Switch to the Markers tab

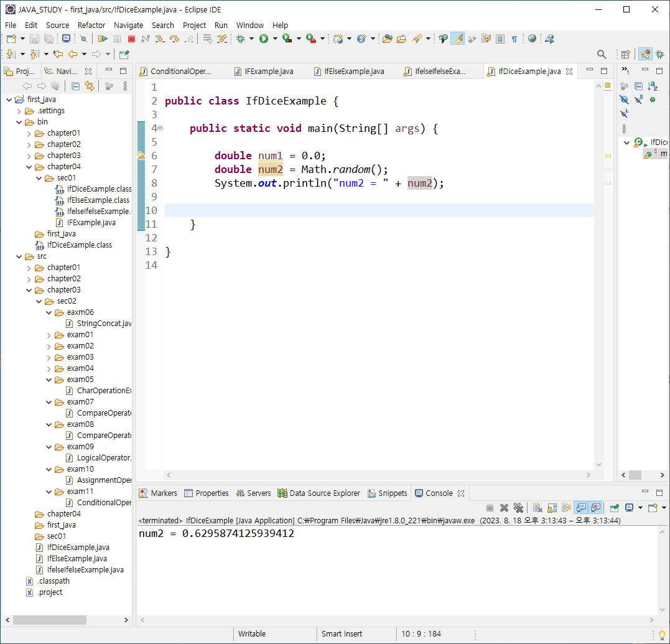(x=158, y=493)
